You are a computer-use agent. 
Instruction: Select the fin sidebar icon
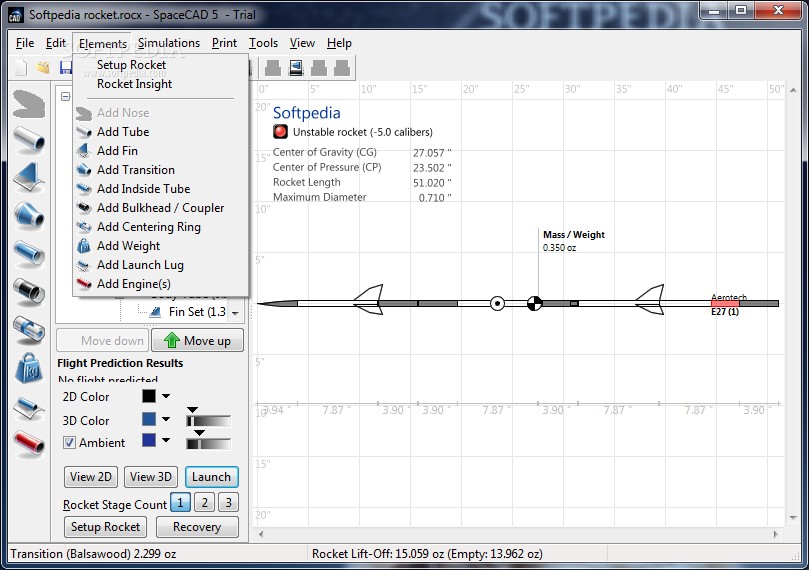(29, 178)
